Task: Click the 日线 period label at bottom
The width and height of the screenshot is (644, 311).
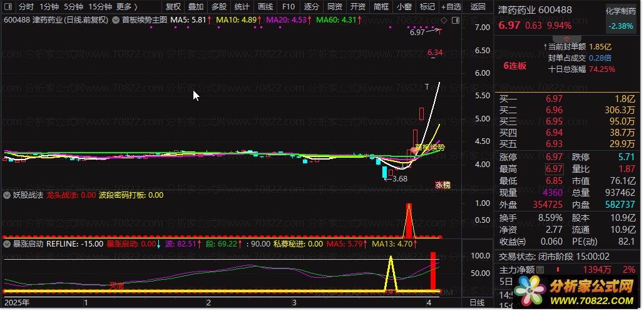Action: pos(477,303)
